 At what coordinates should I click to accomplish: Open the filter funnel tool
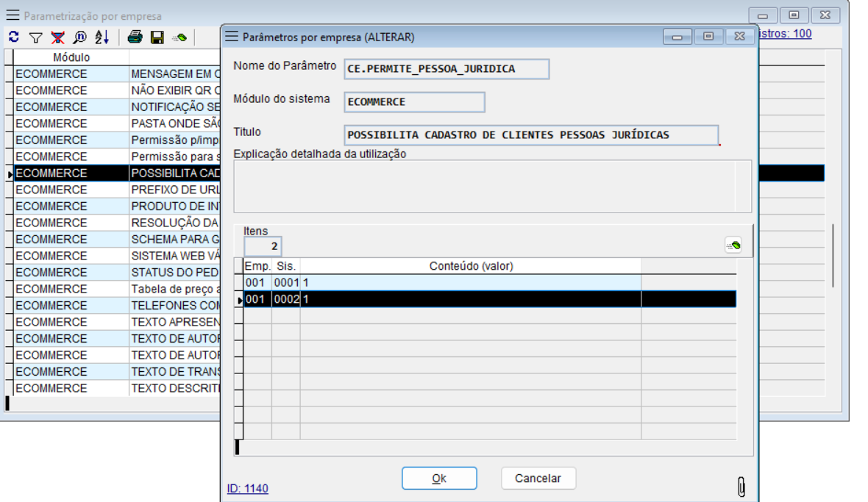click(35, 37)
